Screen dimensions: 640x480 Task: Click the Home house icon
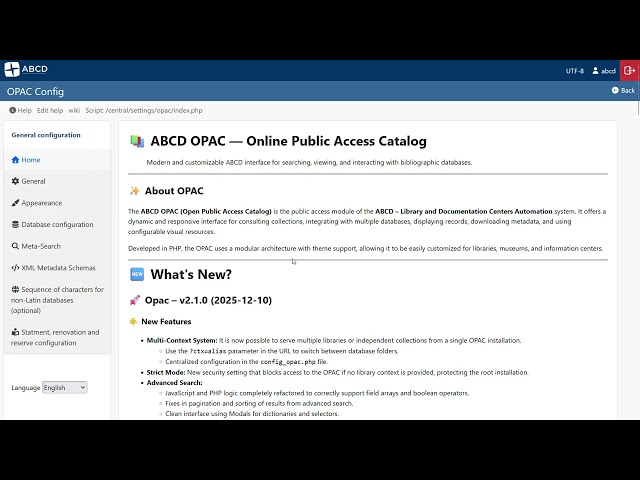pos(16,160)
